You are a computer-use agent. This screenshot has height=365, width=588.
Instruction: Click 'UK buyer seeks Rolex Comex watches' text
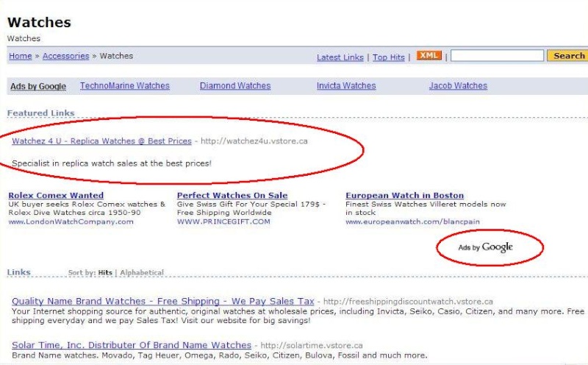pyautogui.click(x=87, y=208)
